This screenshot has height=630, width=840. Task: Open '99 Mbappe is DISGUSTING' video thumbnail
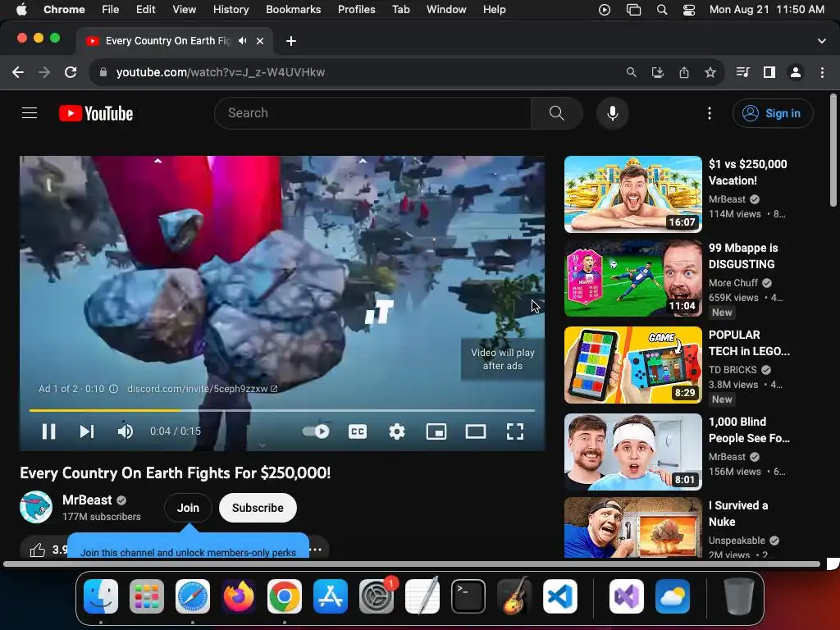tap(632, 279)
